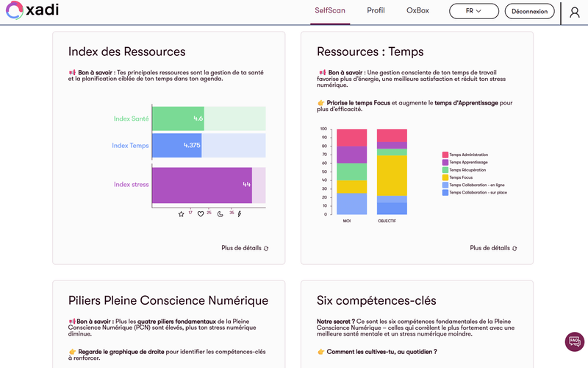The image size is (588, 368).
Task: Click the heart icon under stress chart
Action: 201,214
